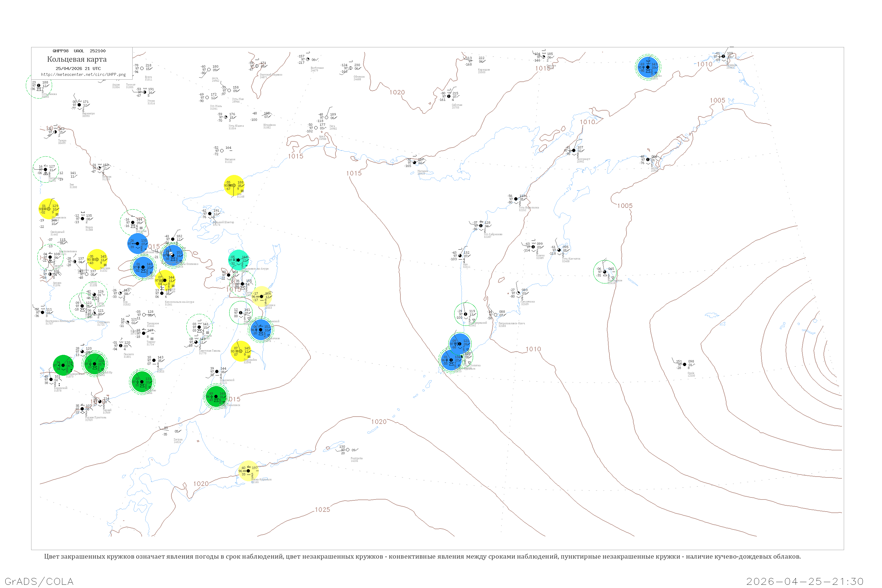Click the 1025 isobar label
882x588 pixels.
click(322, 510)
